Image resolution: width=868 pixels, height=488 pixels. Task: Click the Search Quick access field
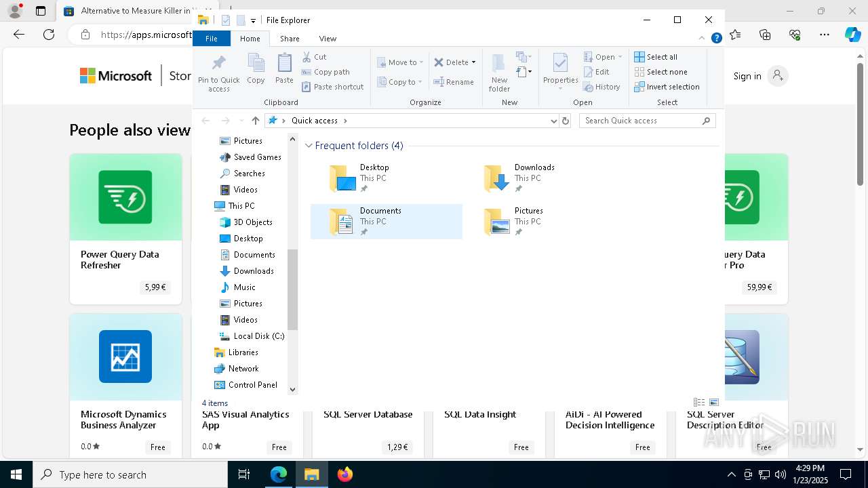coord(647,121)
